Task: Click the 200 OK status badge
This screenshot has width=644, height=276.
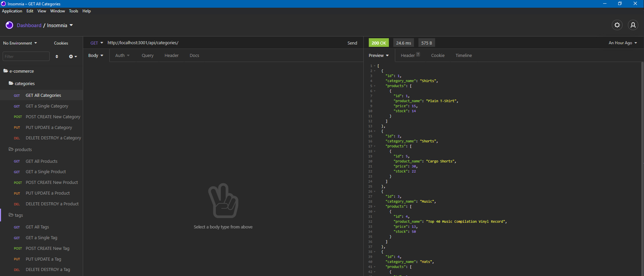Action: pyautogui.click(x=379, y=43)
